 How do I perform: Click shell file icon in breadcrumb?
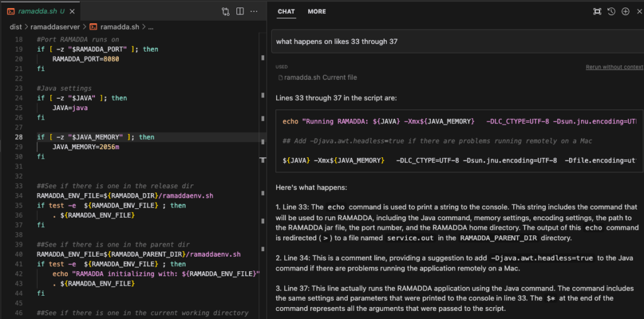tap(93, 27)
